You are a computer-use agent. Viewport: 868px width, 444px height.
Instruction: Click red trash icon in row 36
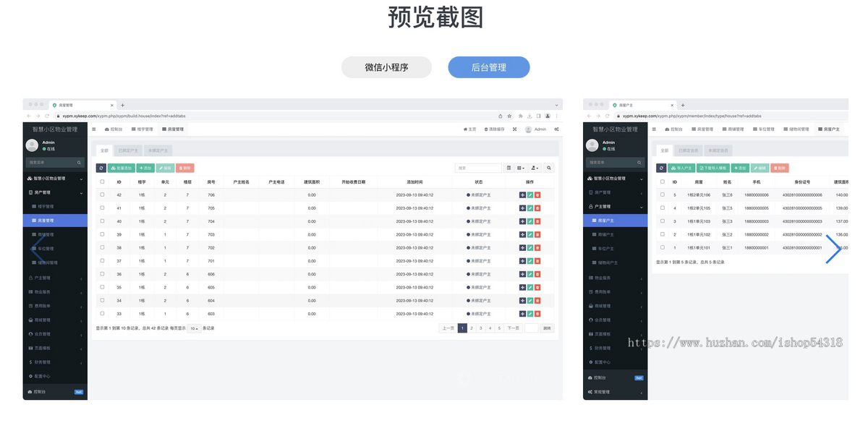[x=537, y=274]
